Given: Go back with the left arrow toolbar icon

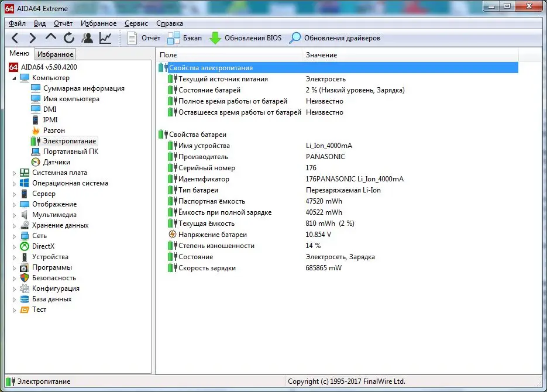Looking at the screenshot, I should (x=15, y=37).
